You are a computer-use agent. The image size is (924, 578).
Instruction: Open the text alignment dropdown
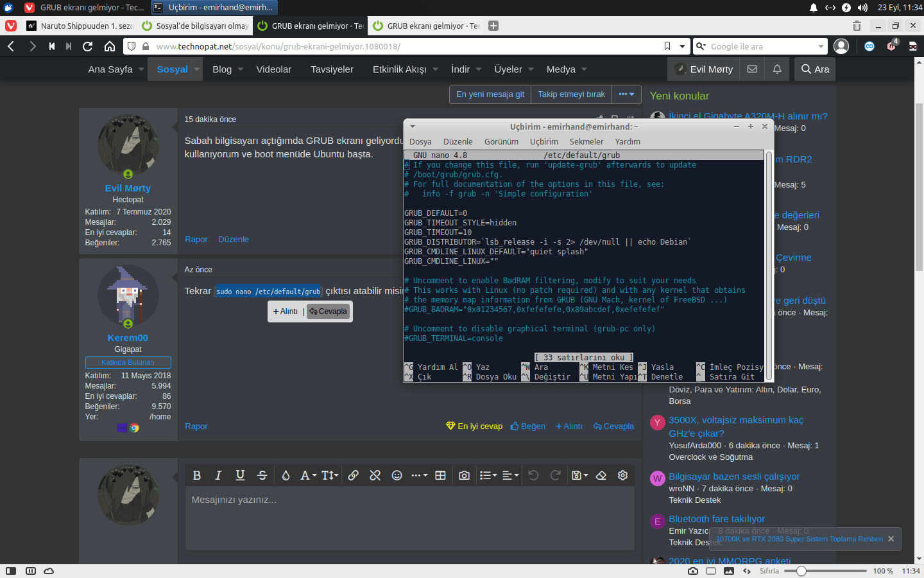click(511, 475)
